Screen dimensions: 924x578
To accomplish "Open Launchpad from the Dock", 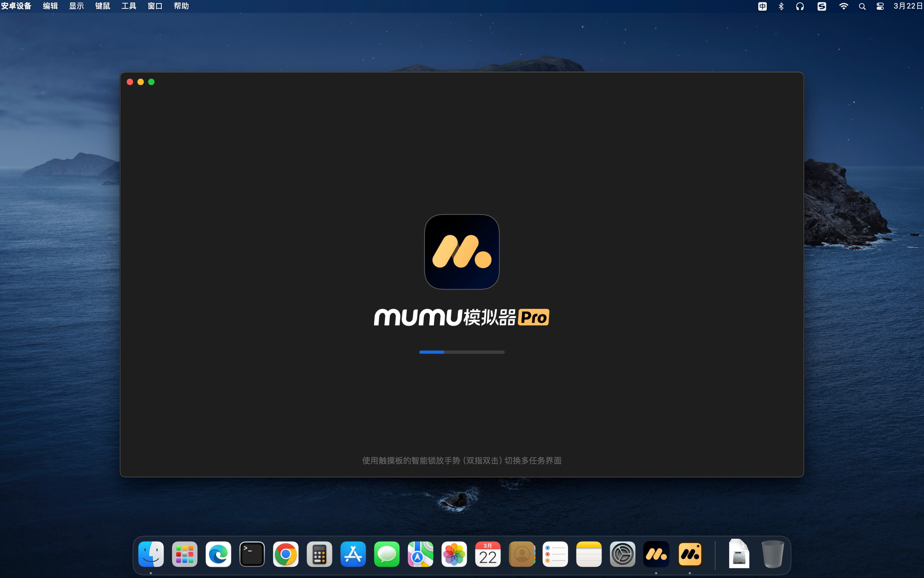I will pyautogui.click(x=184, y=554).
